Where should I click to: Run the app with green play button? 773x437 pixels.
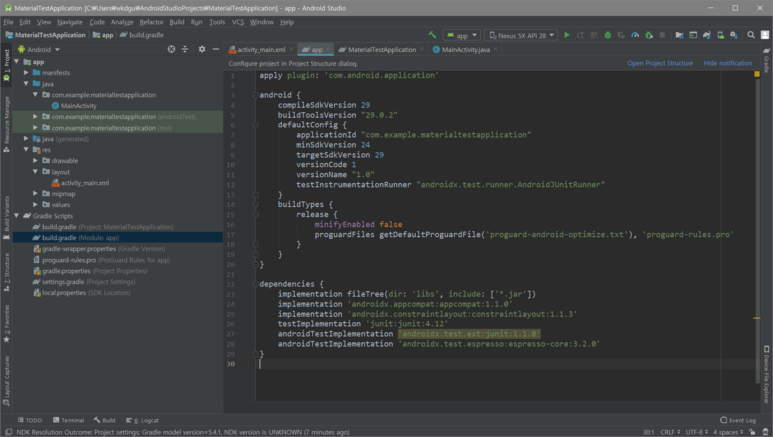pyautogui.click(x=566, y=35)
